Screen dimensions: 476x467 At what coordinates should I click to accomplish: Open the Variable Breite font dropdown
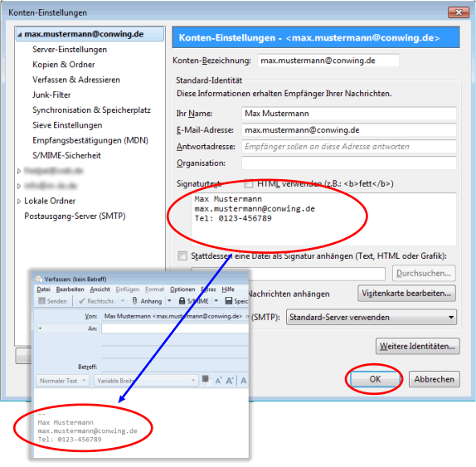coord(145,381)
